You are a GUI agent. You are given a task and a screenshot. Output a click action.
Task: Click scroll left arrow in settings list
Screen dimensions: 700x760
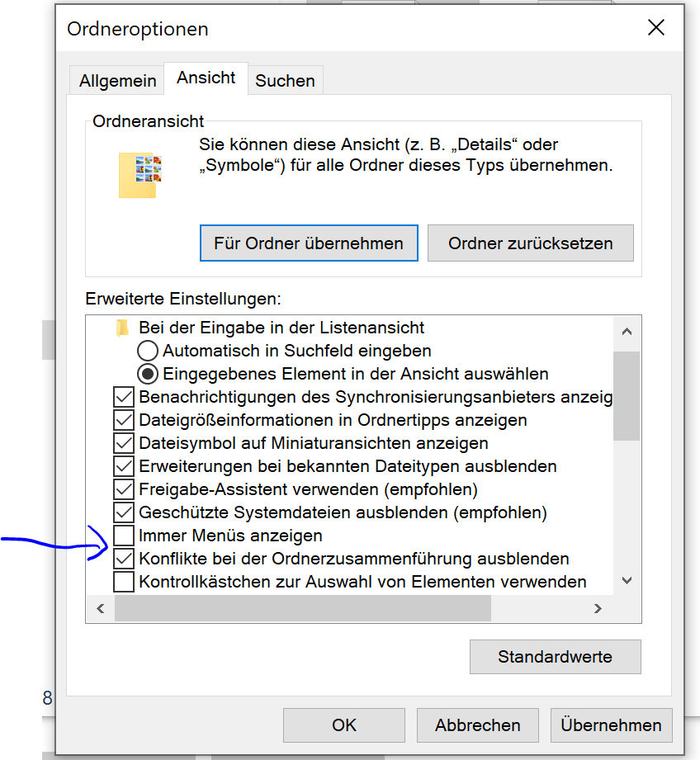[101, 608]
